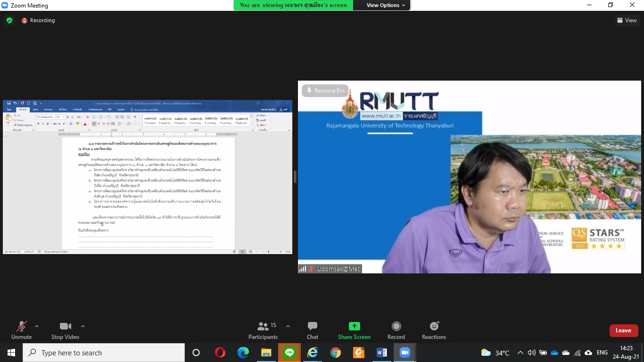Open the Windows Start menu
644x362 pixels.
pos(11,353)
